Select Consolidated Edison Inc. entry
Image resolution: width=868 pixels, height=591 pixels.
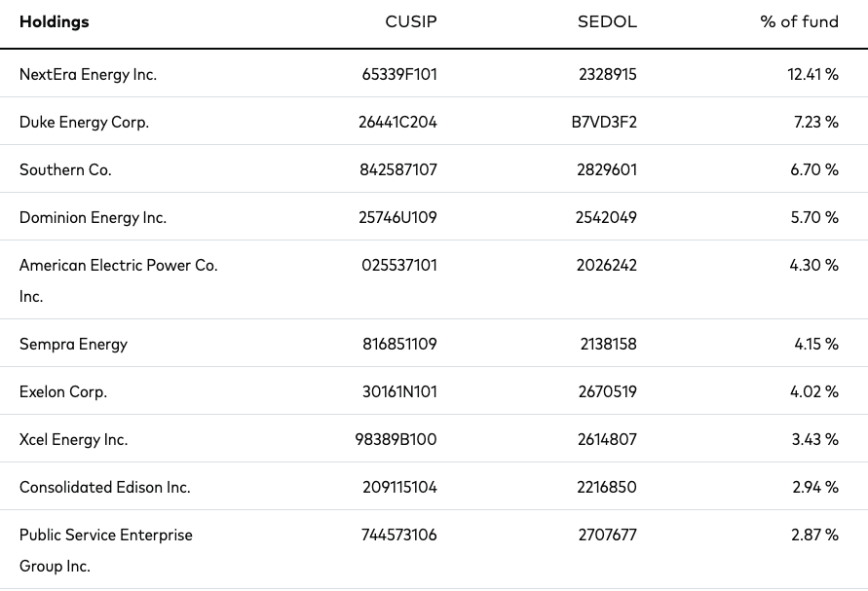105,487
